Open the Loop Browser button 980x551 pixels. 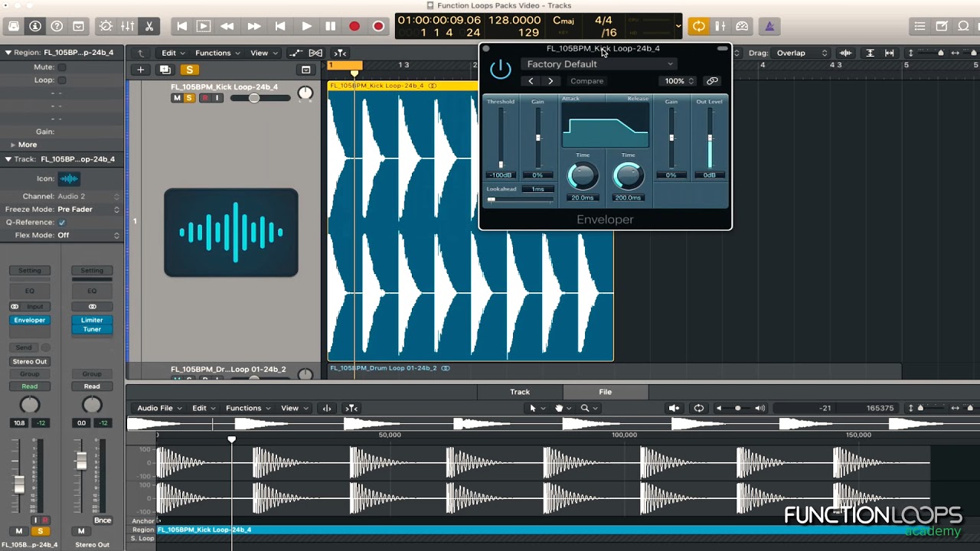pos(964,26)
